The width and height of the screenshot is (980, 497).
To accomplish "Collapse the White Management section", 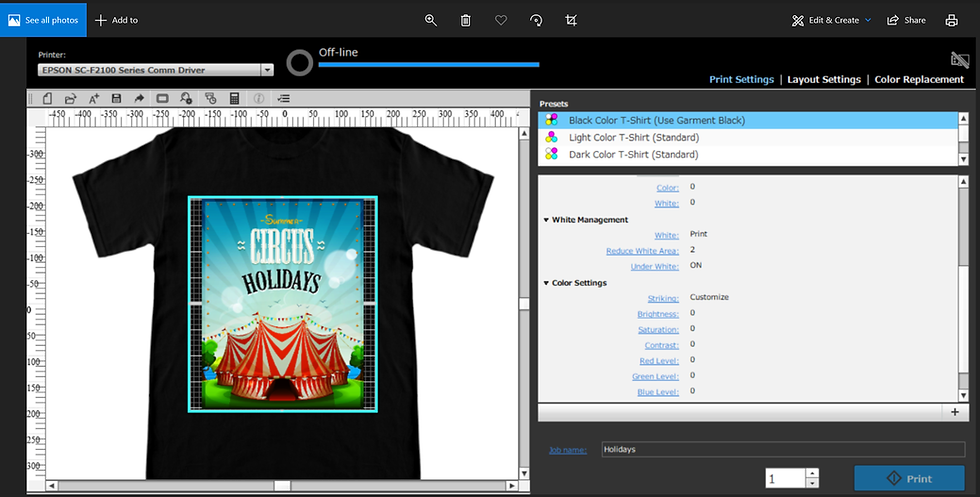I will tap(546, 220).
